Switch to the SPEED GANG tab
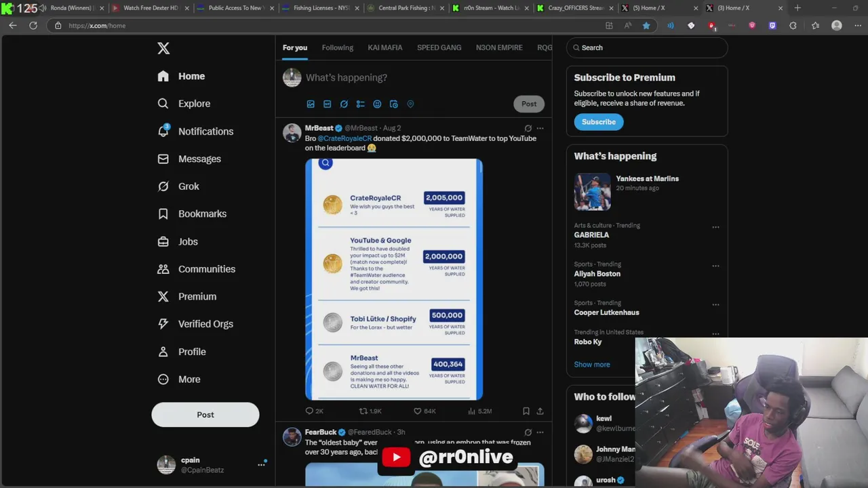Screen dimensions: 868x488 tap(439, 47)
